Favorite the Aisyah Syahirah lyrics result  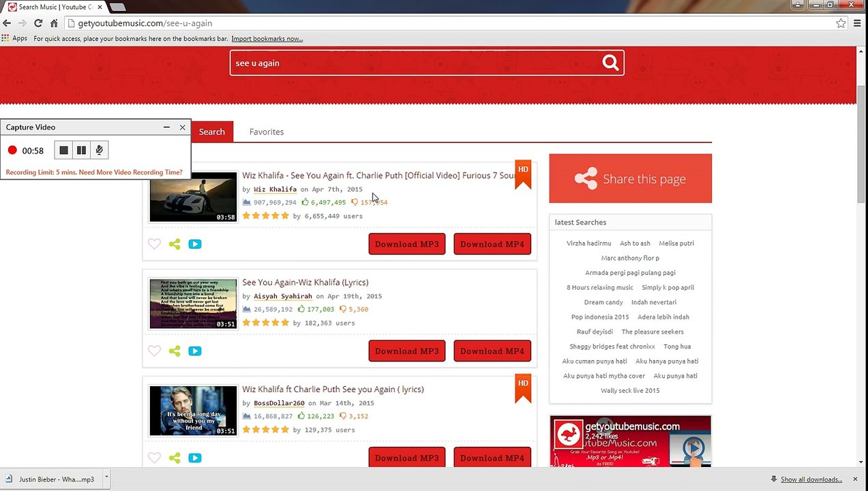click(x=154, y=351)
